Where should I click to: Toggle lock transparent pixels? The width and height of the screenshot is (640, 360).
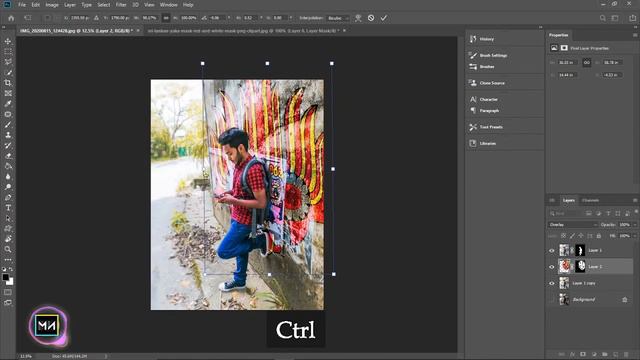563,236
